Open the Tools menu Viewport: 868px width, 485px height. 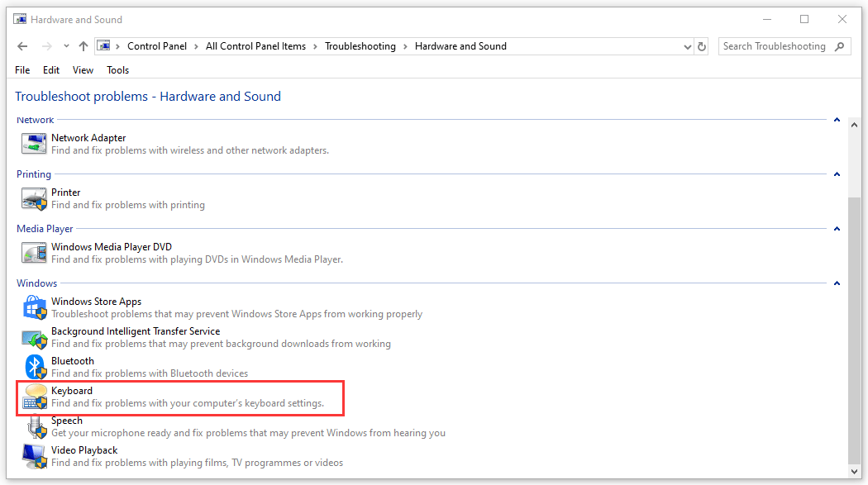(x=118, y=70)
